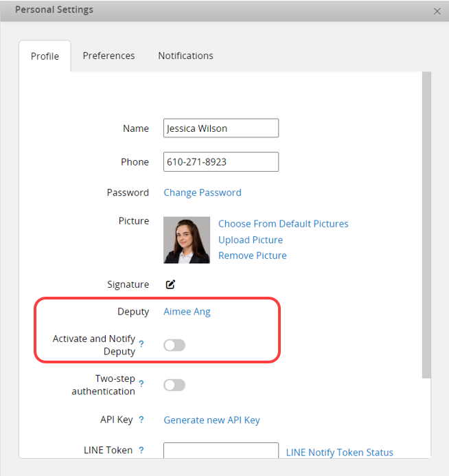Close the Personal Settings dialog

coord(437,11)
